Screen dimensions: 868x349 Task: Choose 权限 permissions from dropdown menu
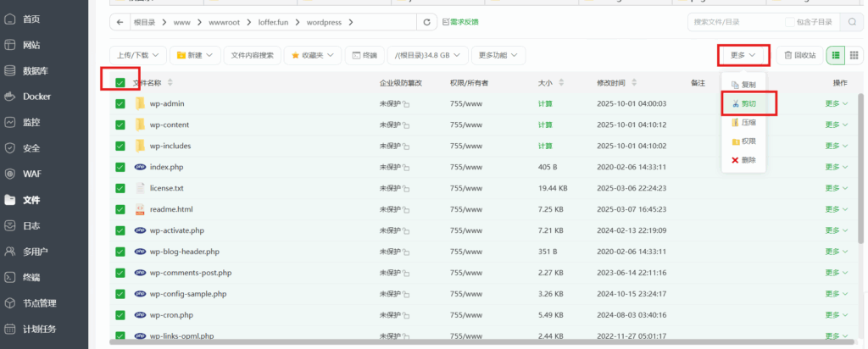pos(743,141)
